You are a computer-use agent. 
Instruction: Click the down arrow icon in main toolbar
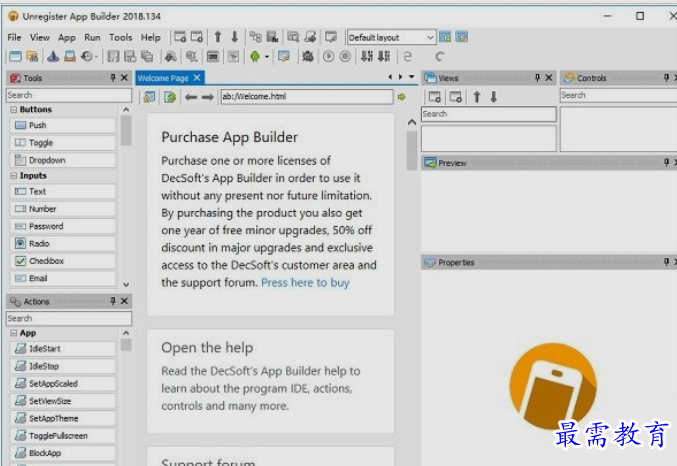(234, 37)
